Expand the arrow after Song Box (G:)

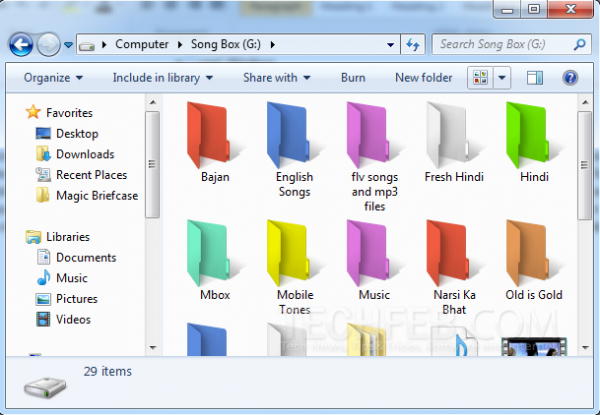coord(272,45)
